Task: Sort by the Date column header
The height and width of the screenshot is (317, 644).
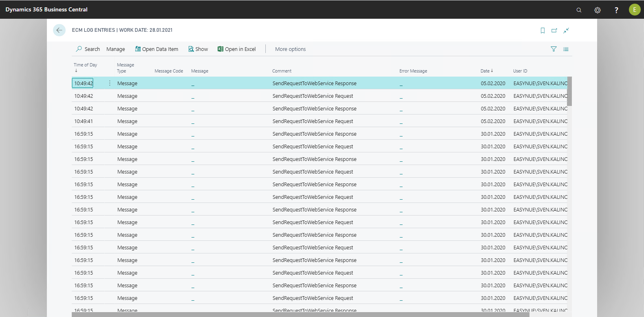Action: tap(486, 71)
